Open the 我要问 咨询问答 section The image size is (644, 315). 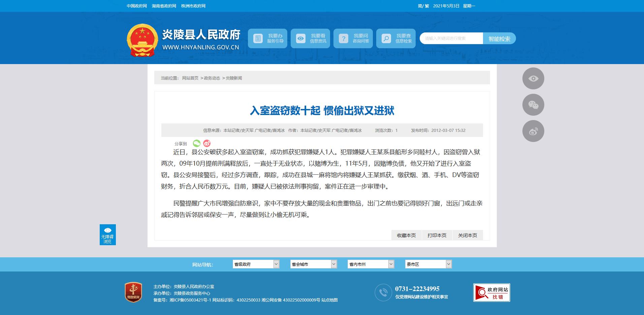353,38
